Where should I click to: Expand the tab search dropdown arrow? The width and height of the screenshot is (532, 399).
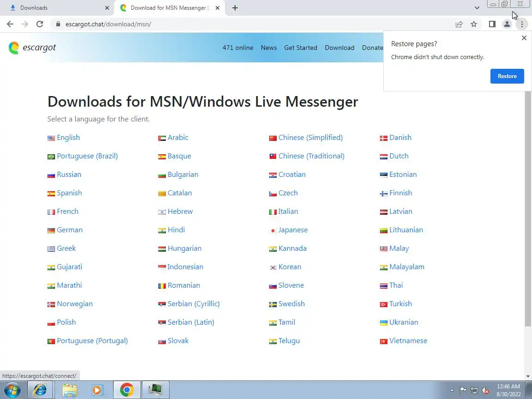tap(477, 8)
